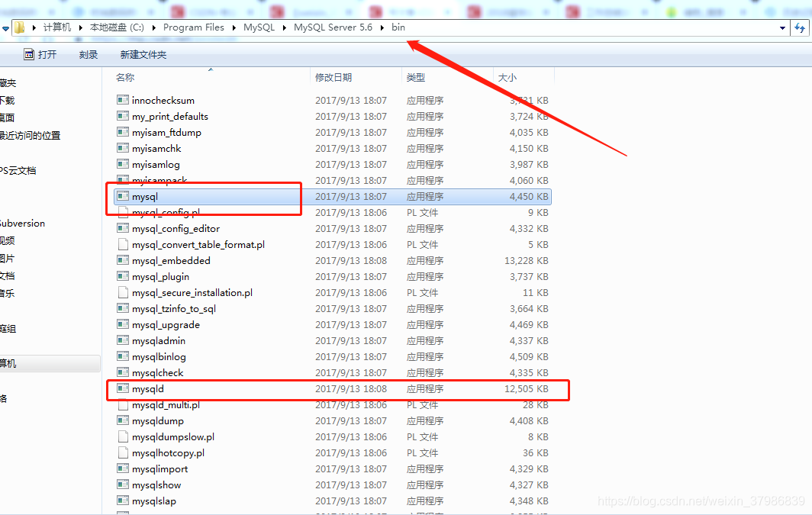Image resolution: width=812 pixels, height=515 pixels.
Task: Click 36 KB size of mysqlhotcopy.pl
Action: [x=536, y=453]
